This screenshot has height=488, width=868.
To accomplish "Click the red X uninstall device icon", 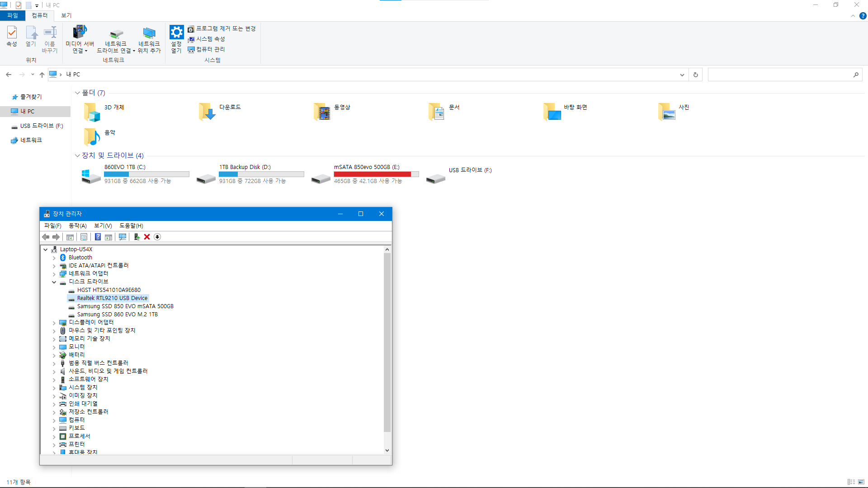I will coord(147,237).
